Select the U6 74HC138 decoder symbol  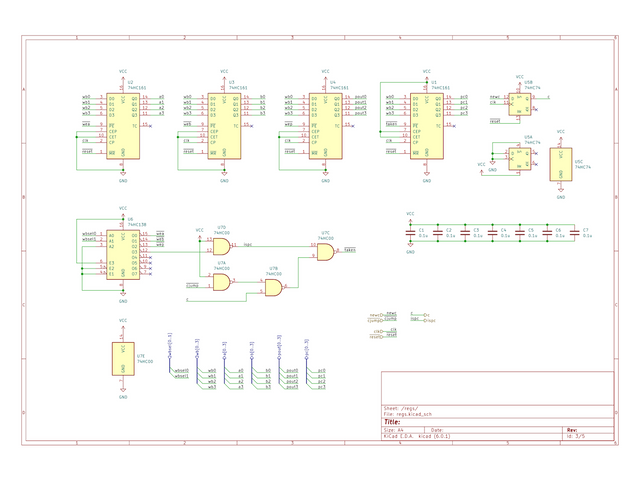[x=123, y=255]
